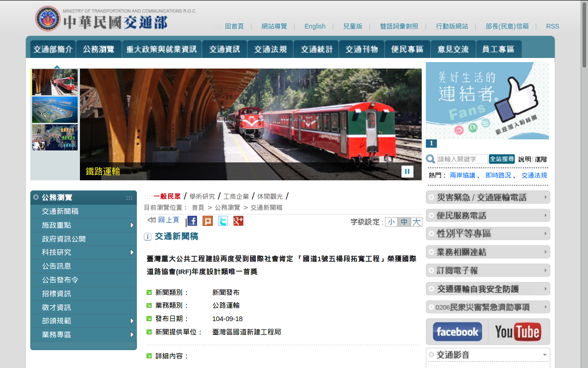Share via Plurk icon
Image resolution: width=588 pixels, height=368 pixels.
click(208, 221)
